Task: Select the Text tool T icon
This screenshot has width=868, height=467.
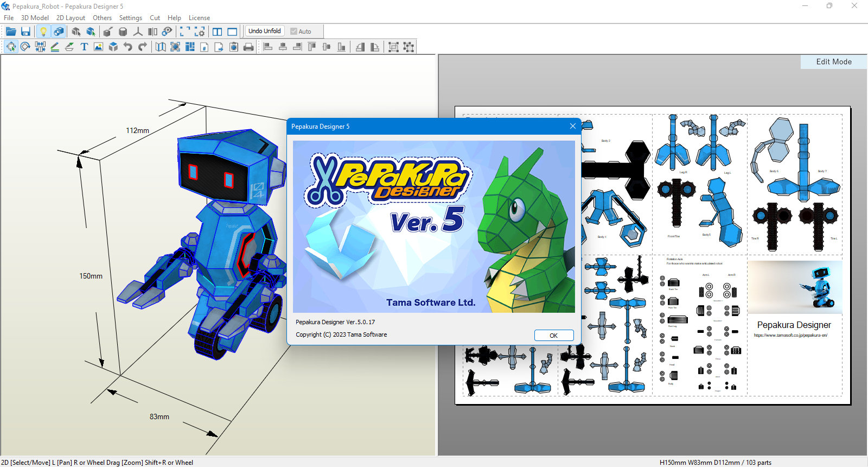Action: pos(84,47)
